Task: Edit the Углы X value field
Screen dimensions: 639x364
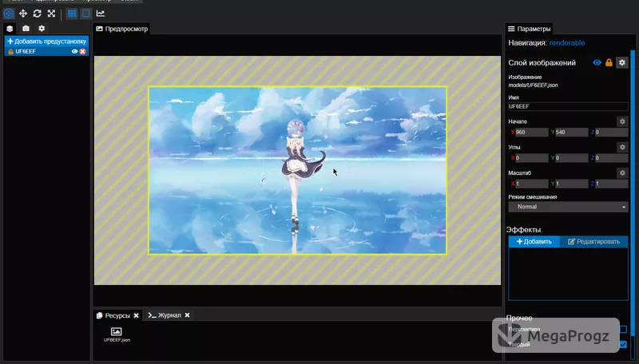Action: [x=531, y=158]
